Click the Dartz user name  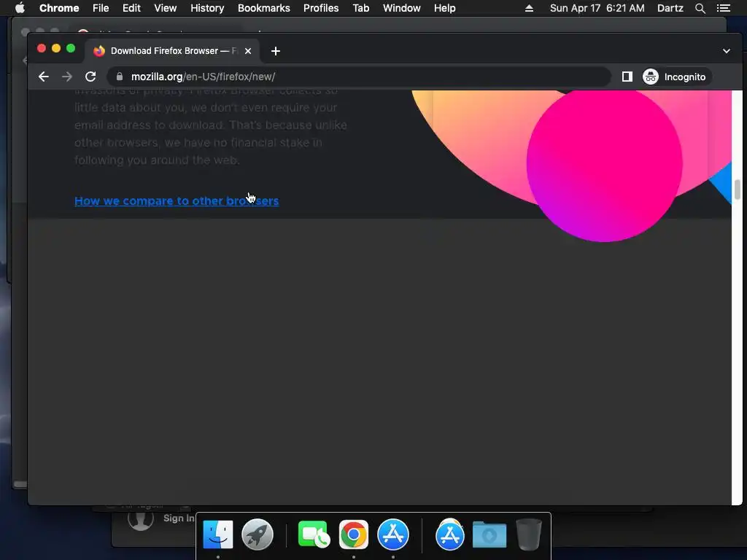click(x=670, y=8)
